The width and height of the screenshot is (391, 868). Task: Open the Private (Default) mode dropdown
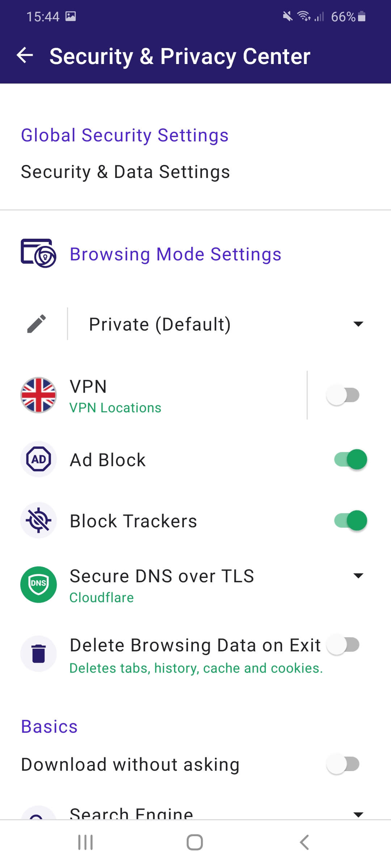pyautogui.click(x=358, y=324)
